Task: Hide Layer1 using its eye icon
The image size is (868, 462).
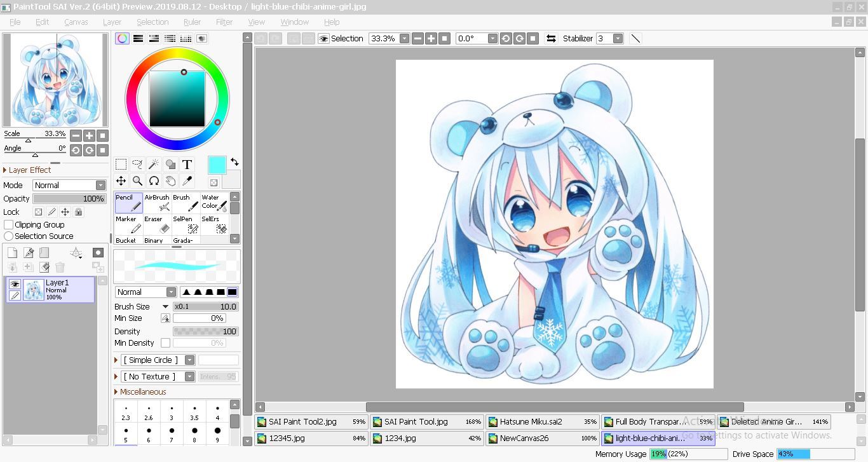Action: (15, 284)
